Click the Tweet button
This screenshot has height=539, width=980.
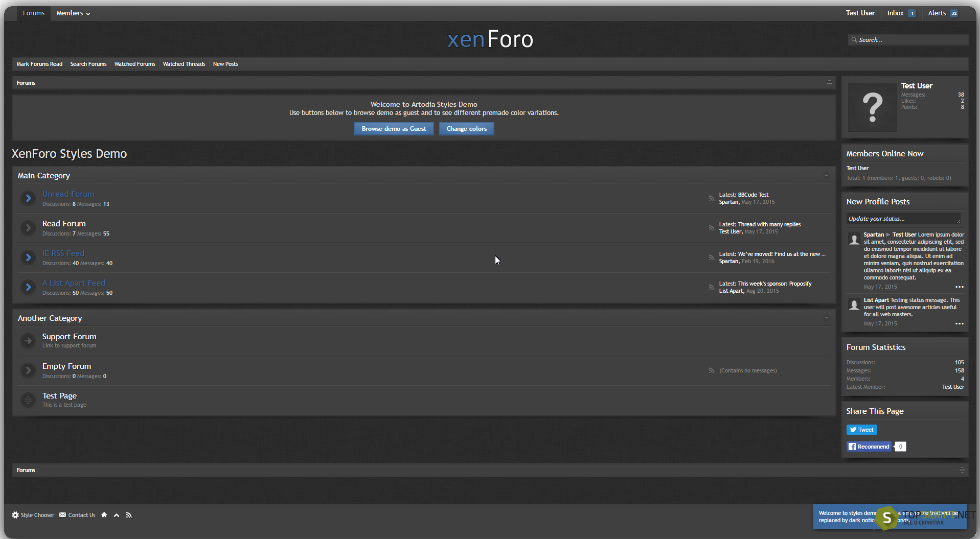(x=861, y=430)
